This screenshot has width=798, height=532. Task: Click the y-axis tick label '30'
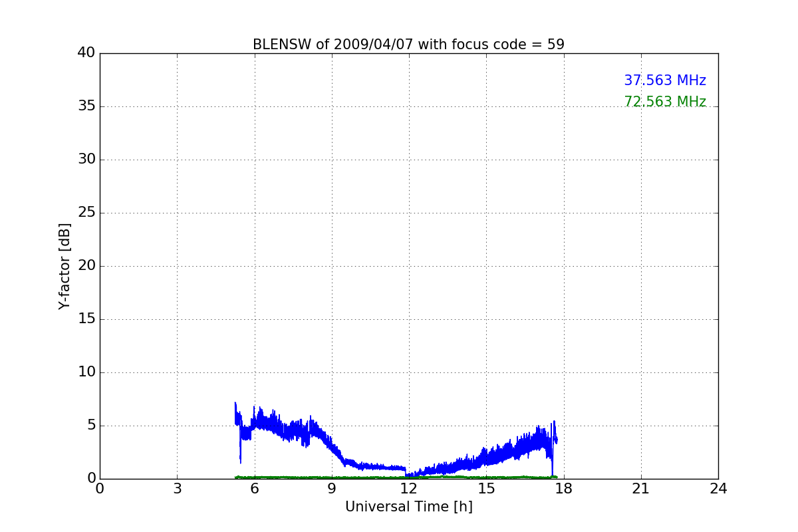click(86, 159)
